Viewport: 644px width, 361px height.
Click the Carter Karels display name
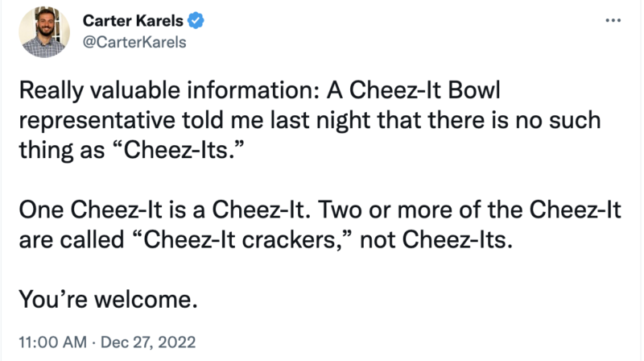click(x=134, y=21)
